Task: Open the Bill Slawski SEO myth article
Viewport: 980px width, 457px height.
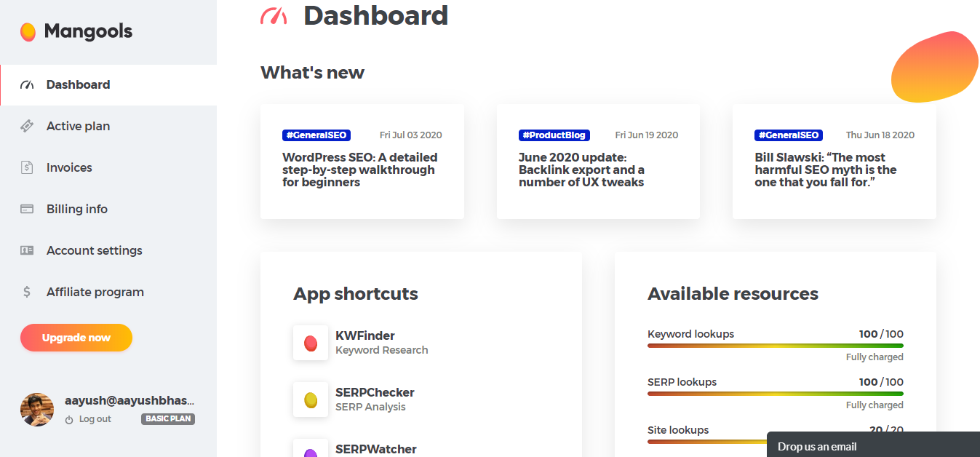Action: tap(826, 170)
